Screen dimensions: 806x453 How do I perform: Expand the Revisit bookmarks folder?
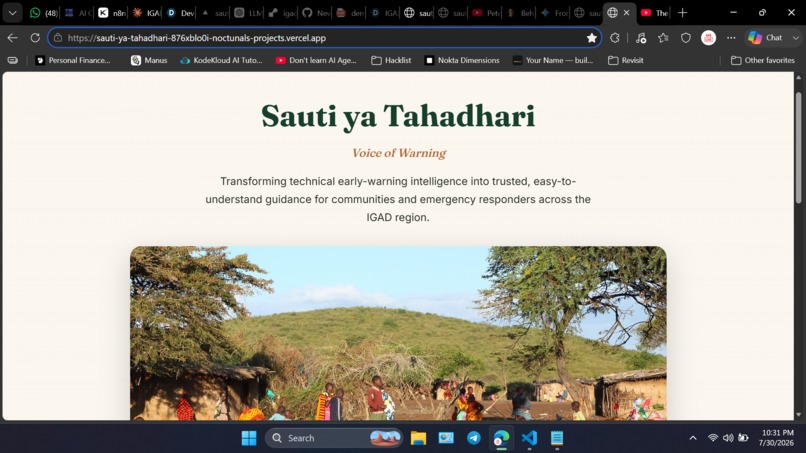pyautogui.click(x=626, y=60)
